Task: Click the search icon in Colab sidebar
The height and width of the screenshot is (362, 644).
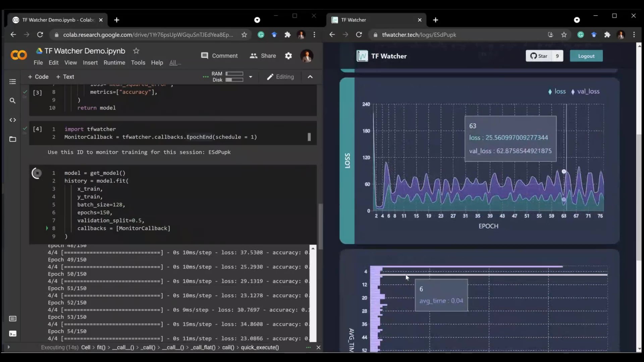Action: 13,101
